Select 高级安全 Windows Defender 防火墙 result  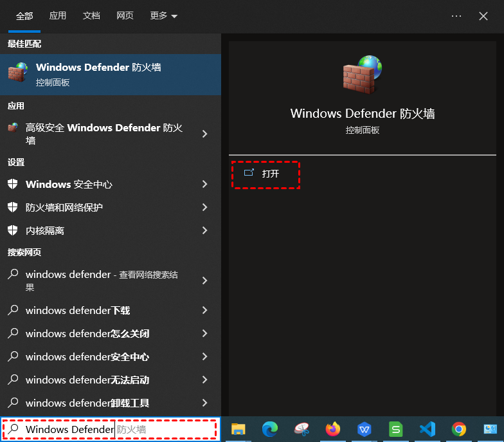coord(111,134)
